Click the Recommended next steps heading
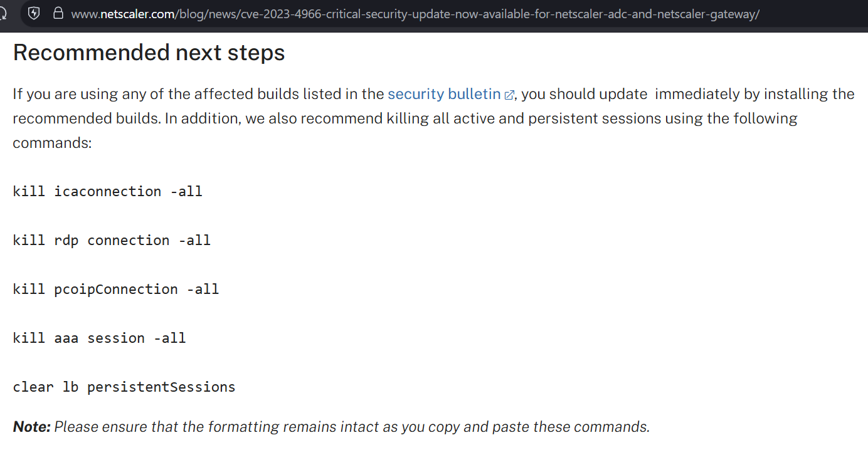Screen dimensions: 868x450 pos(149,53)
